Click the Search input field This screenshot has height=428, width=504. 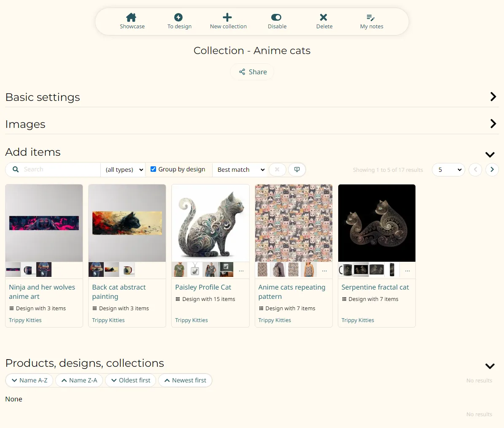click(59, 170)
